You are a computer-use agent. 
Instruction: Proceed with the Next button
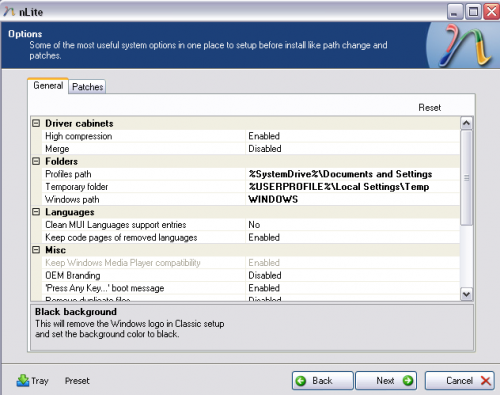(x=386, y=380)
